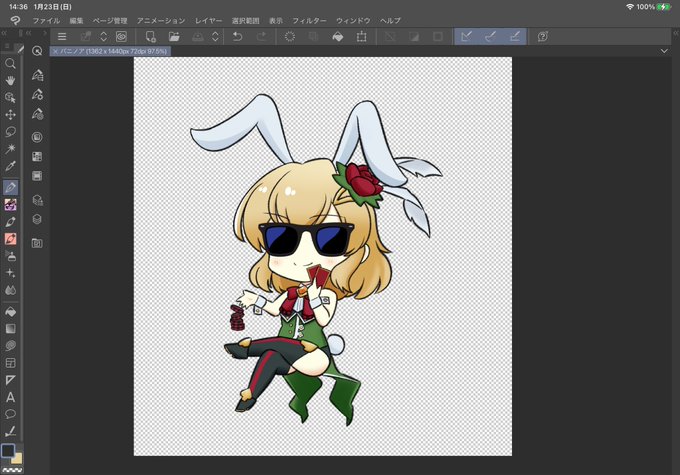Click the Scale/Rotate transform icon
The width and height of the screenshot is (680, 475).
pyautogui.click(x=361, y=36)
